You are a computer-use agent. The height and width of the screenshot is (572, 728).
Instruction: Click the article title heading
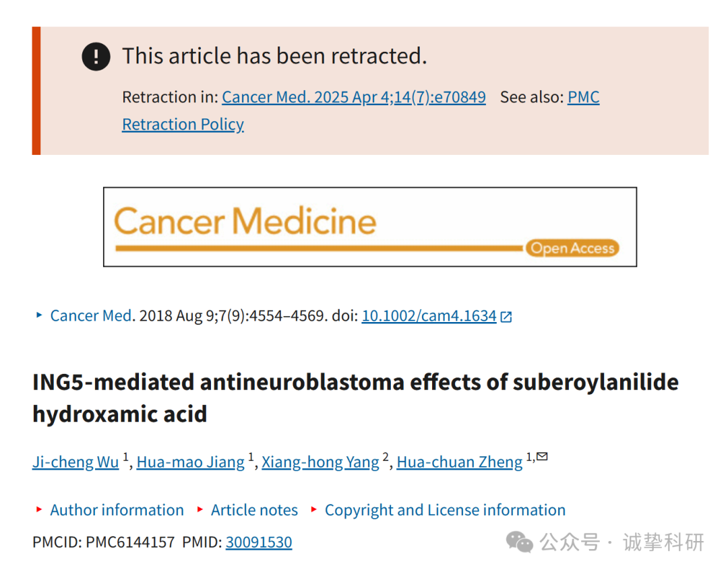click(356, 398)
